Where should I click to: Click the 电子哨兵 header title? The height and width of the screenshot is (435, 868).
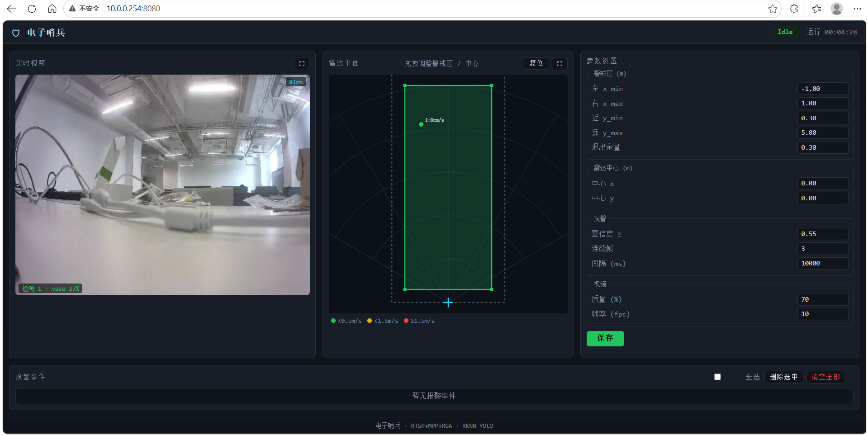46,33
